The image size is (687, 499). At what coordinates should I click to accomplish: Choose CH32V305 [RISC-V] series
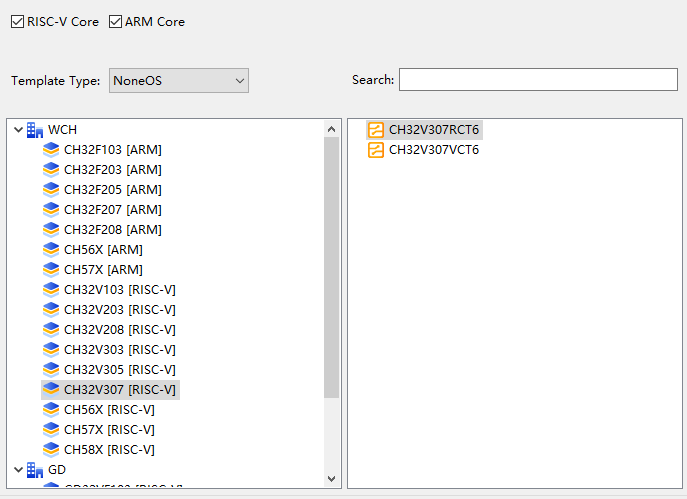120,370
